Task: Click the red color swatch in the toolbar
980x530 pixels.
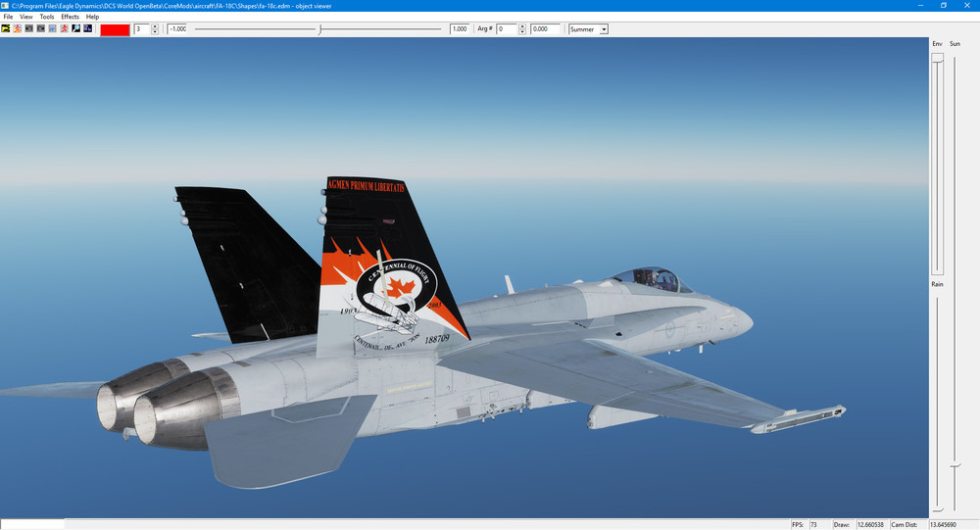Action: tap(115, 29)
